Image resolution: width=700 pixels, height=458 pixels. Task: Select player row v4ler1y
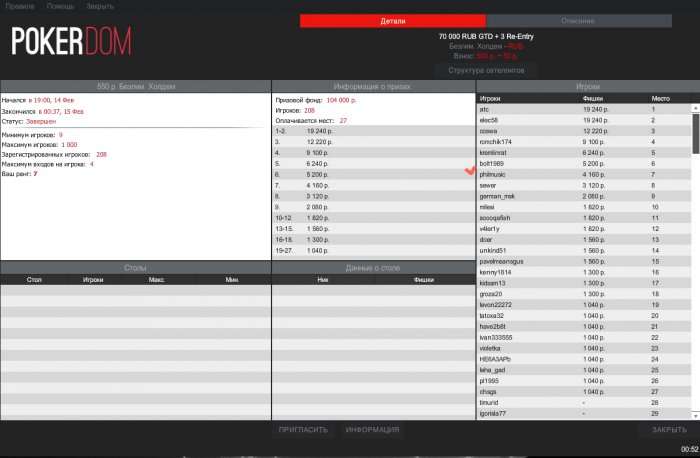click(584, 229)
